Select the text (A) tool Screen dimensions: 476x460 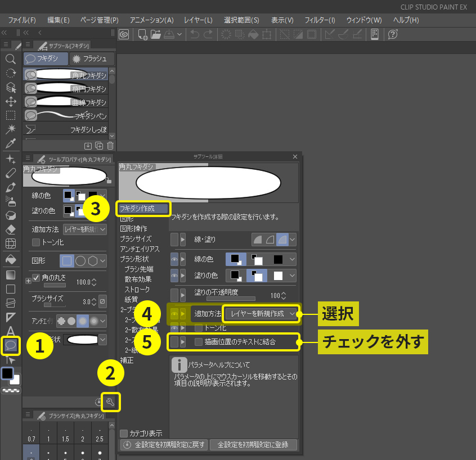[10, 330]
